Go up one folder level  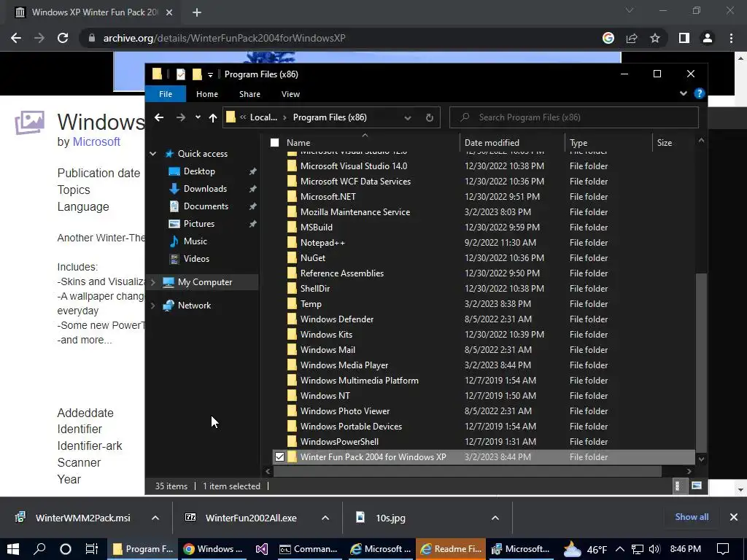(213, 117)
